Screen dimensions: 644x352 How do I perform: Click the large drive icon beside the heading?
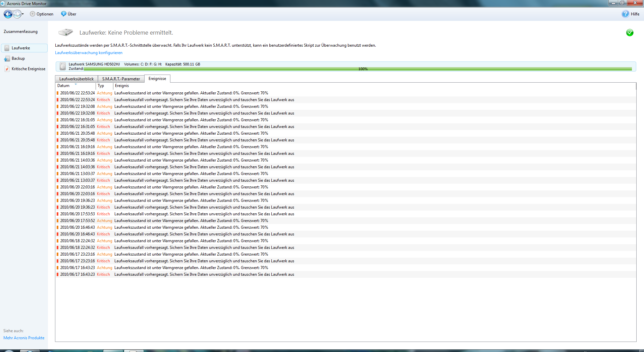[66, 32]
